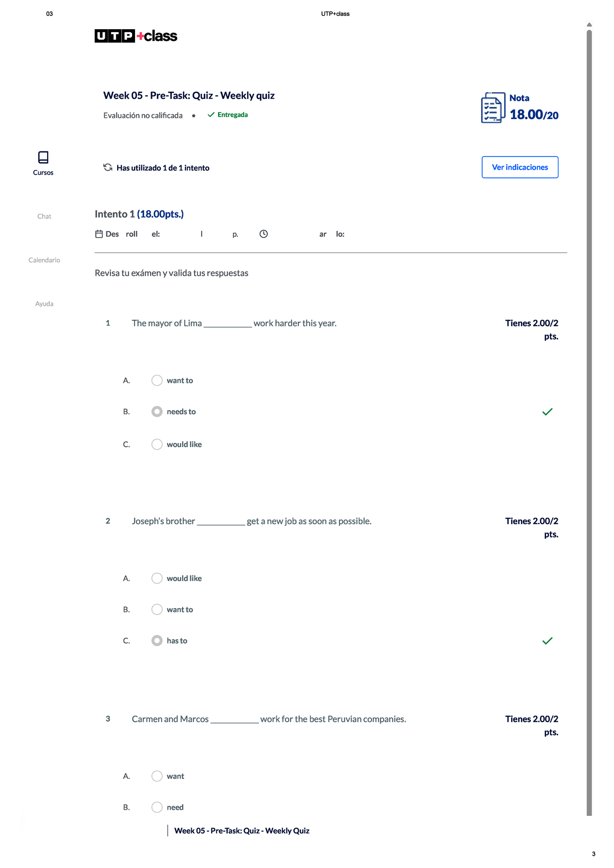Viewport: 614px width, 868px height.
Task: Click green checkmark beside 'has to'
Action: point(547,641)
